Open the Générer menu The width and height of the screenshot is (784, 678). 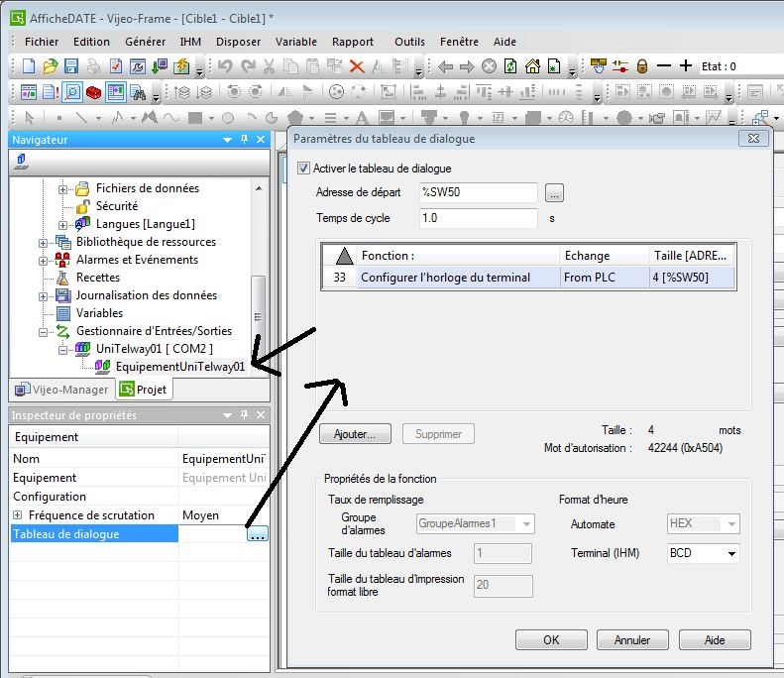tap(146, 42)
